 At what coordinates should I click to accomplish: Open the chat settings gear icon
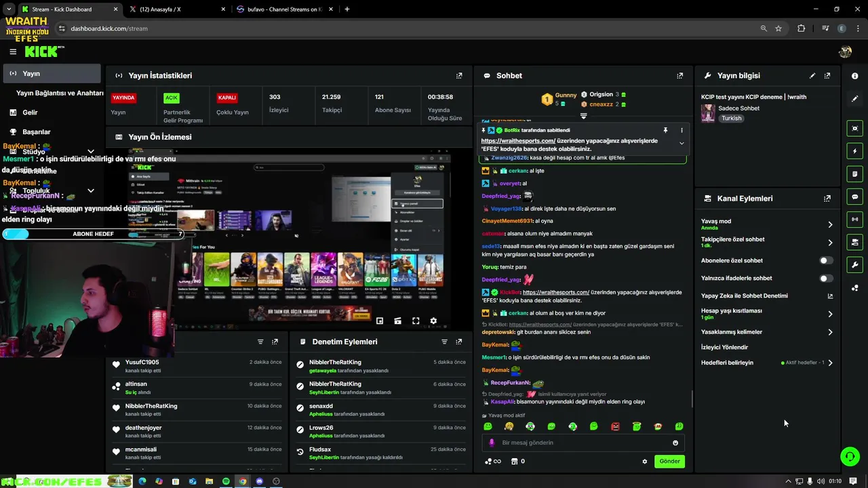tap(645, 462)
